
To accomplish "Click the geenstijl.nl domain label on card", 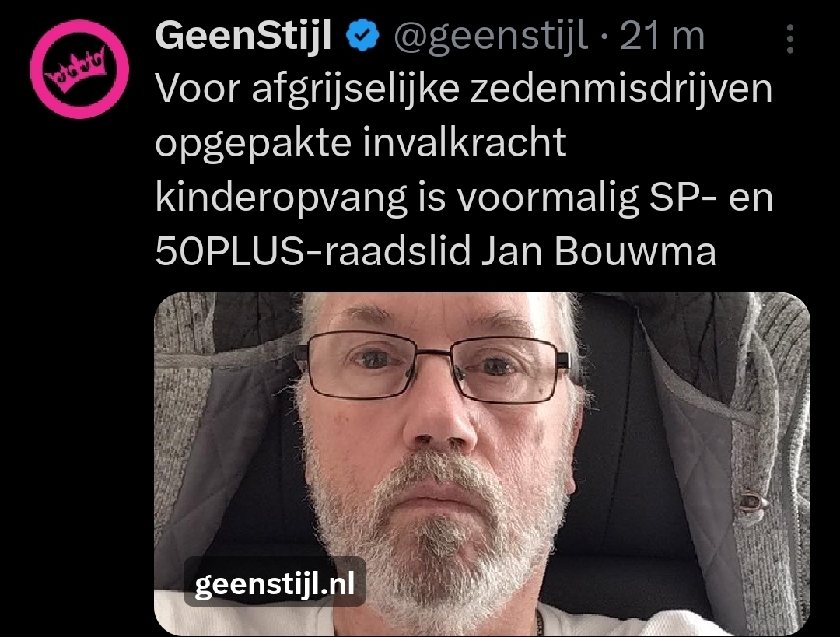I will (x=275, y=583).
